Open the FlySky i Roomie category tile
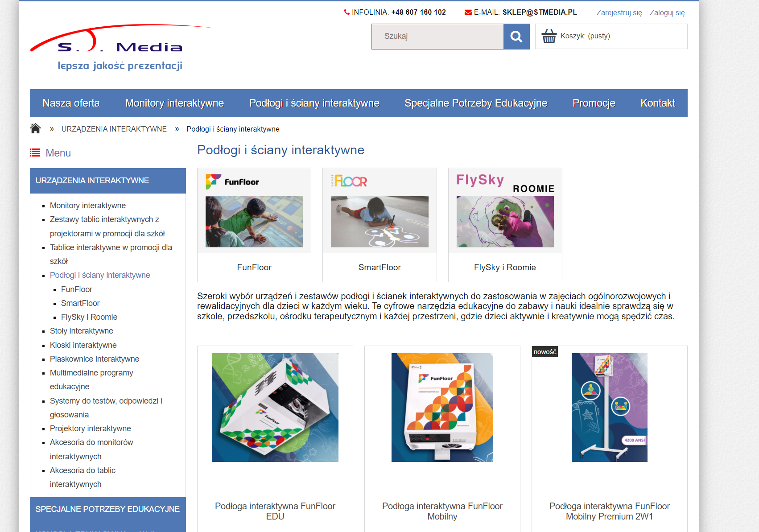Image resolution: width=759 pixels, height=532 pixels. pyautogui.click(x=505, y=225)
